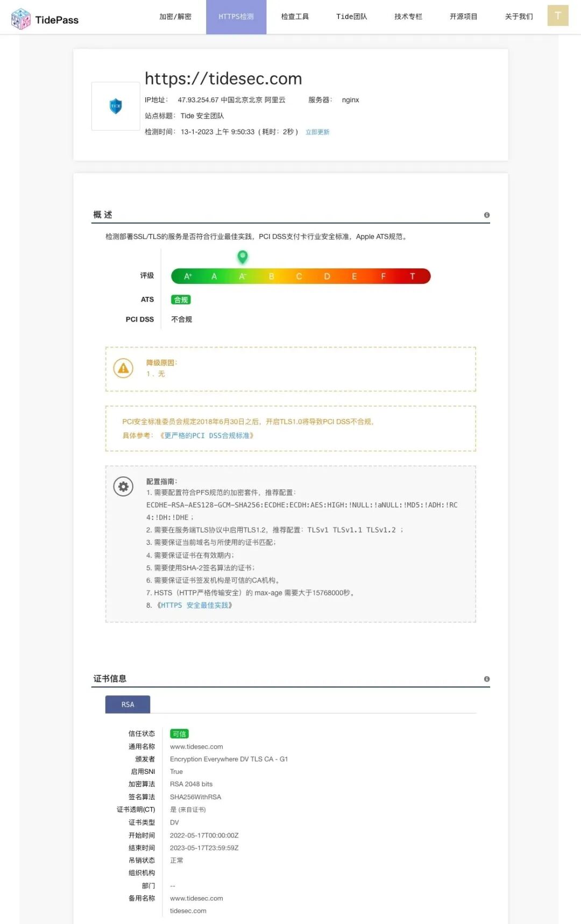
Task: Click start time 2022-05-17T00:00:00Z
Action: pos(204,836)
